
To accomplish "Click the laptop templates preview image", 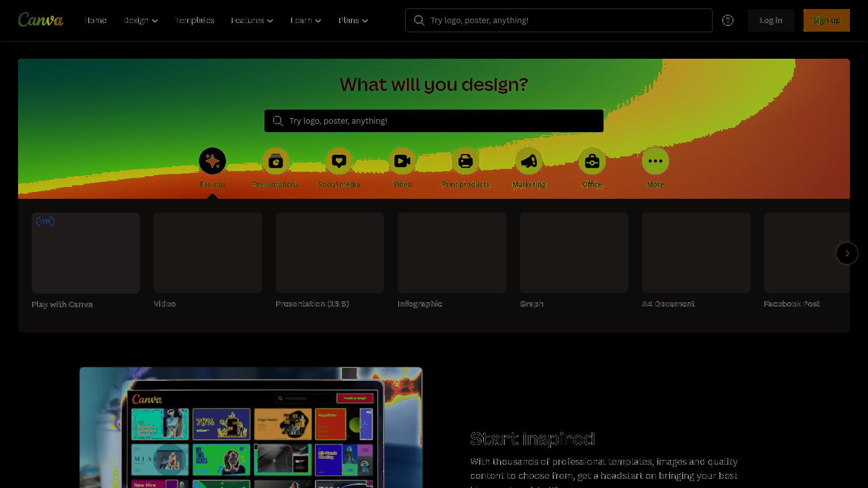I will [251, 428].
